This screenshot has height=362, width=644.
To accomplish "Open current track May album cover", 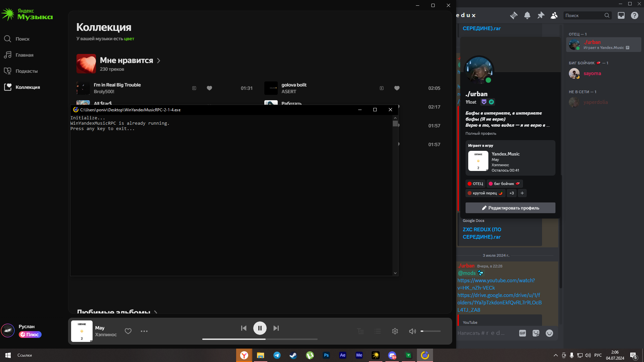I will (x=82, y=331).
